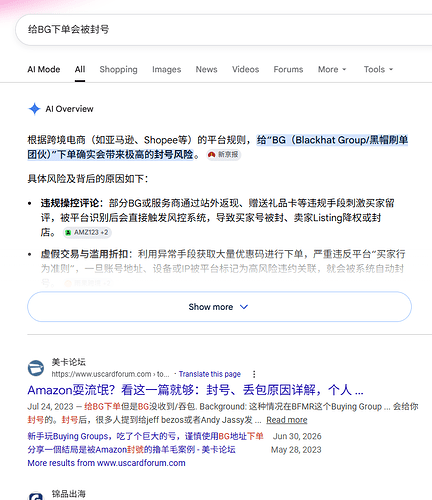Select the Forums tab

tap(288, 69)
